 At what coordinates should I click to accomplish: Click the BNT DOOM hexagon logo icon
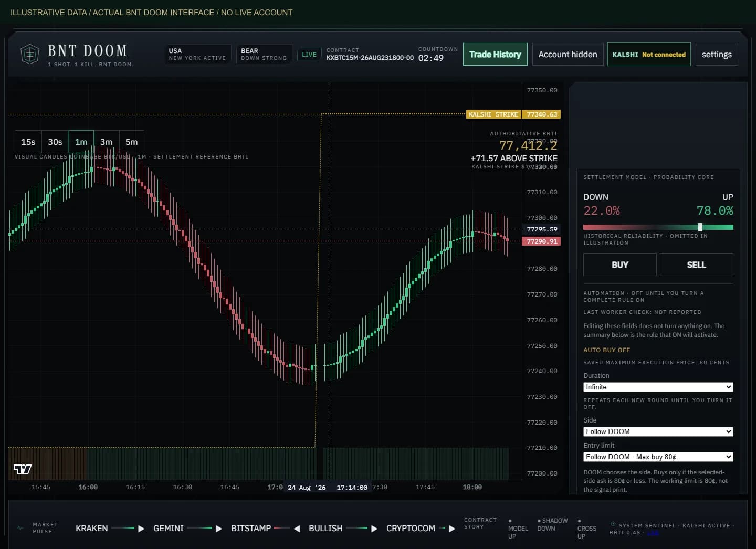(29, 54)
